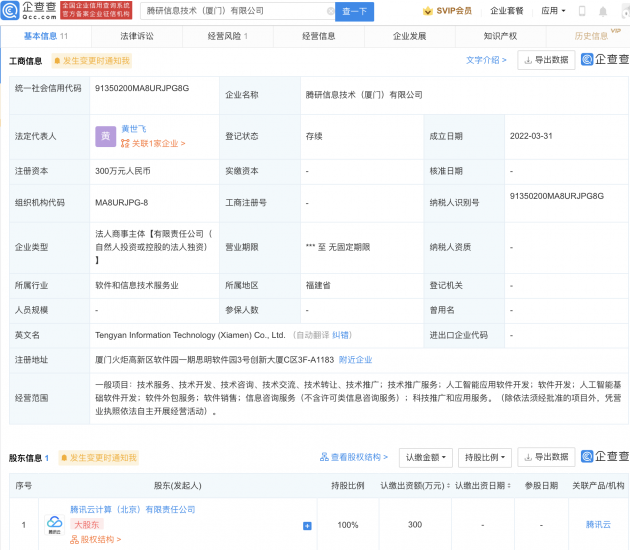This screenshot has width=630, height=550.
Task: Open 关联1家企业 link
Action: [153, 143]
